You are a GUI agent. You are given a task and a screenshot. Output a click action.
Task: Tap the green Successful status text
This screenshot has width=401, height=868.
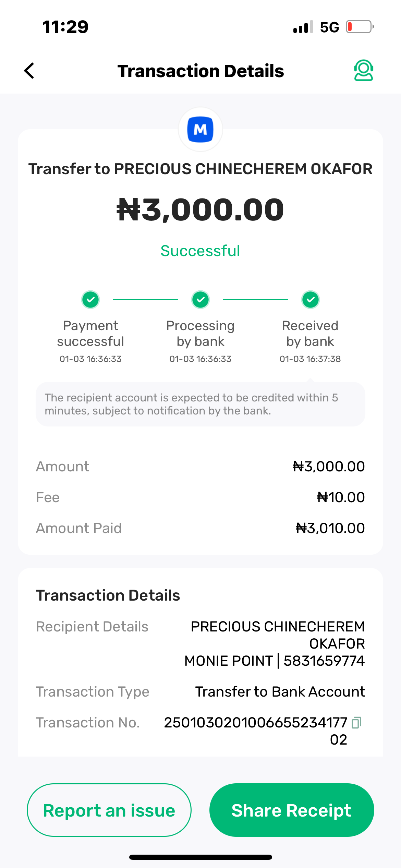pyautogui.click(x=200, y=251)
